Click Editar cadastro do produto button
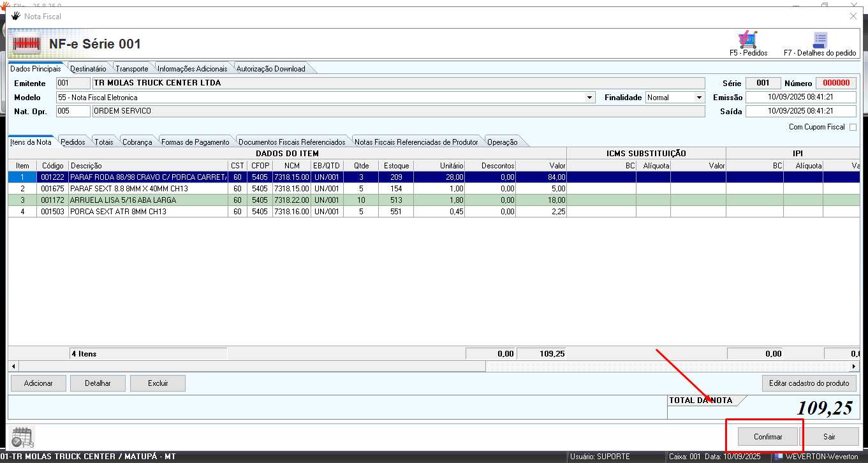Viewport: 868px width, 463px height. point(809,383)
